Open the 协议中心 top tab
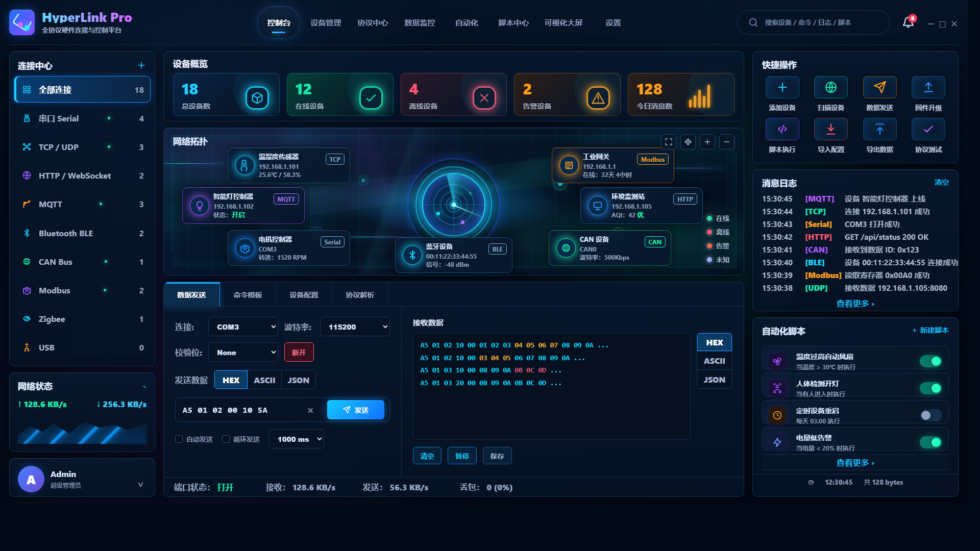 coord(373,22)
